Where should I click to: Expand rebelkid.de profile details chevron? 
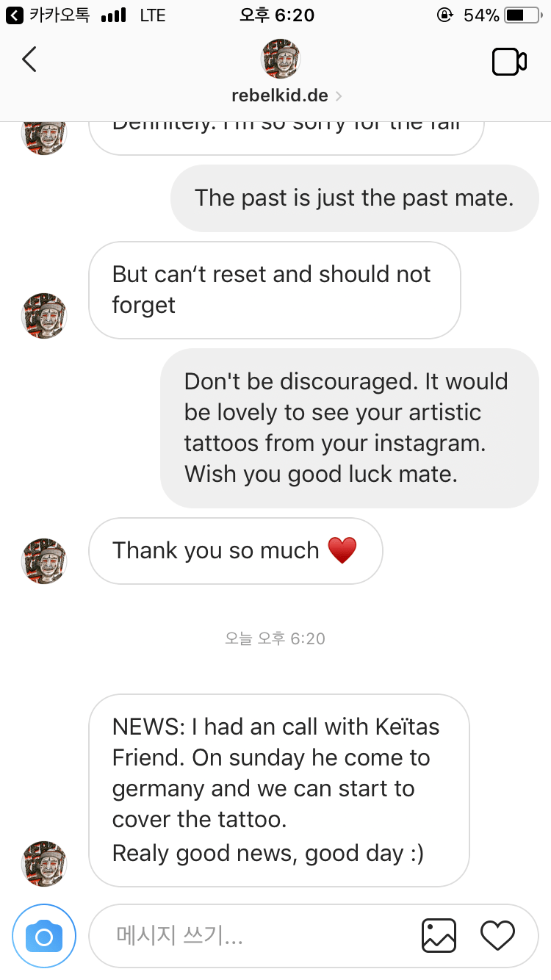click(x=339, y=96)
